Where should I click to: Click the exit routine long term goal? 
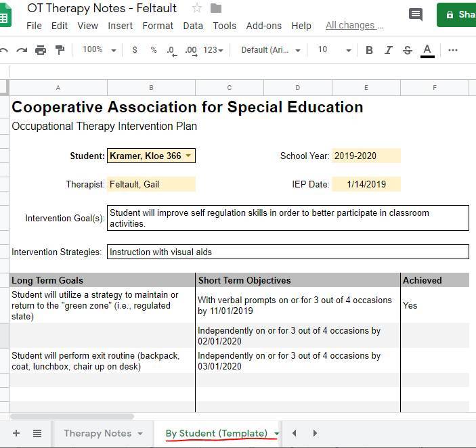(102, 361)
